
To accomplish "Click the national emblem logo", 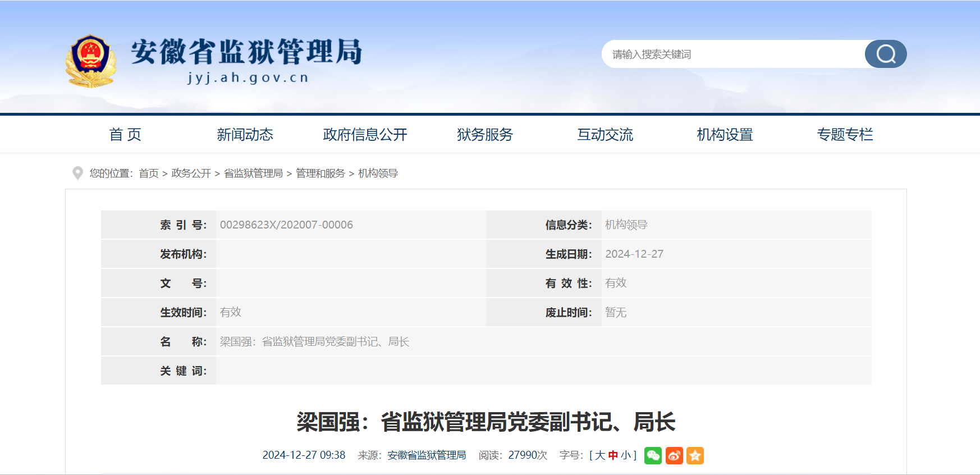I will click(91, 61).
